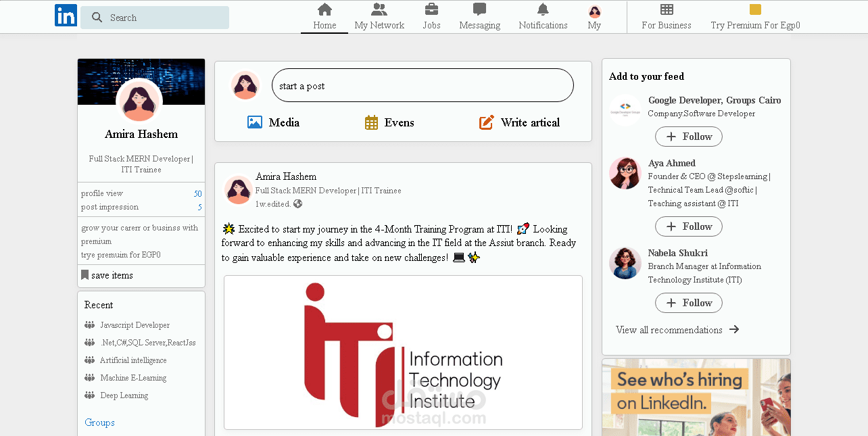The width and height of the screenshot is (868, 436).
Task: Open Machine E-Learning recent item
Action: pyautogui.click(x=133, y=378)
